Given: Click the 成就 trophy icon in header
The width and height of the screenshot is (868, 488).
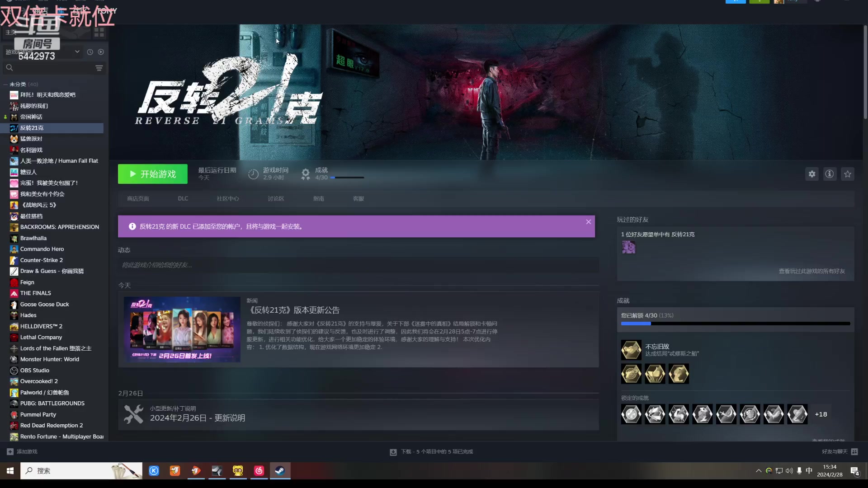Looking at the screenshot, I should tap(306, 174).
